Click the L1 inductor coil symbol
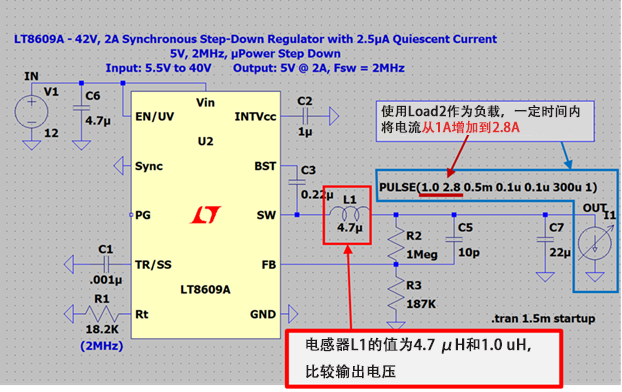622x392 pixels. click(350, 214)
